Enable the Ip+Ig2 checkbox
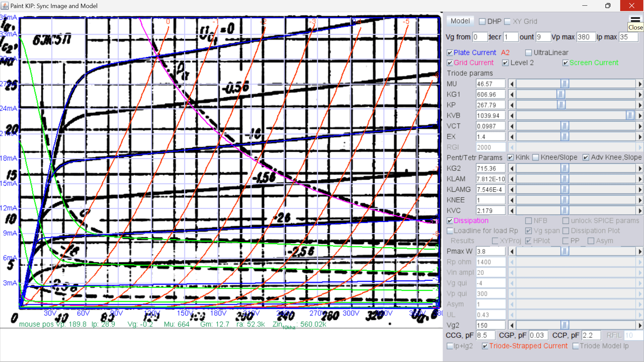Screen dimensions: 644x362 [450, 346]
